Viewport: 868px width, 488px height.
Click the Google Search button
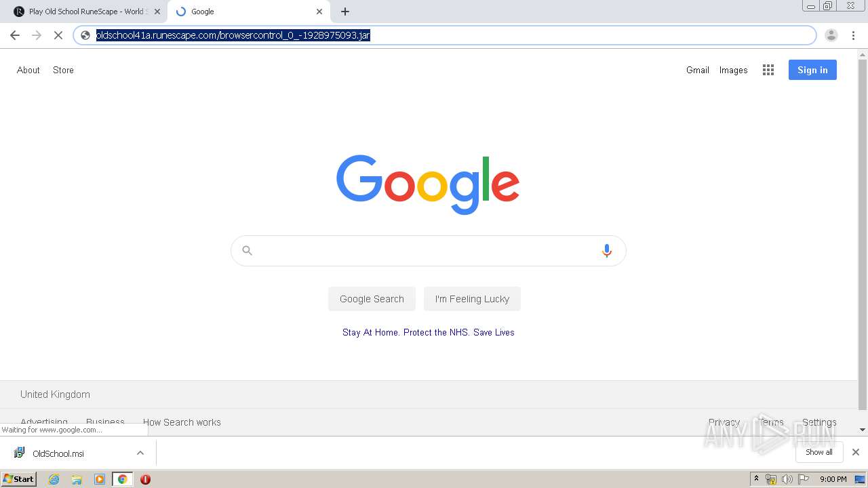click(372, 299)
